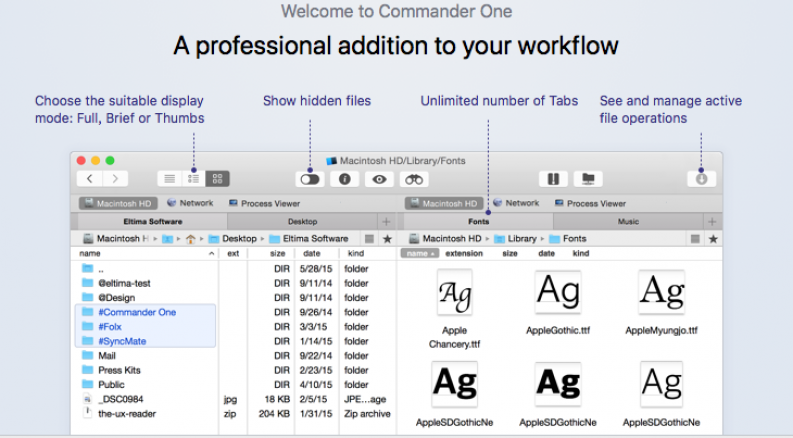Select the Apple Chancery.ttf font thumbnail
This screenshot has height=438, width=793.
tap(455, 294)
